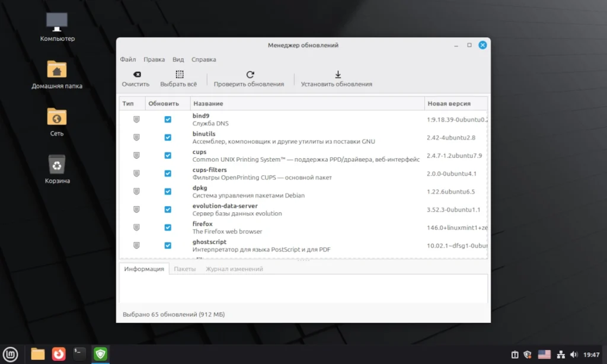Image resolution: width=607 pixels, height=364 pixels.
Task: Click the shield type icon for cups row
Action: tap(136, 155)
